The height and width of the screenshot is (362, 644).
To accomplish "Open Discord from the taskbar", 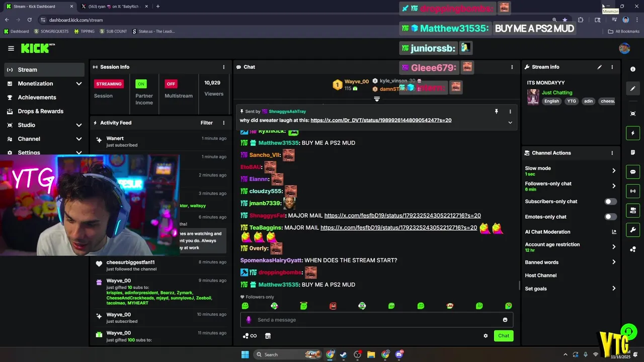I will [399, 354].
